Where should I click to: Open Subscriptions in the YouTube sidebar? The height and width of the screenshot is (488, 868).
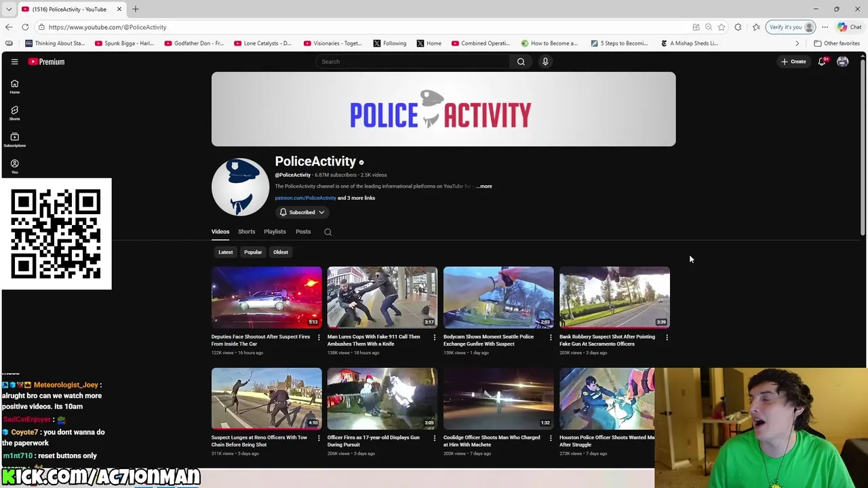pyautogui.click(x=14, y=140)
